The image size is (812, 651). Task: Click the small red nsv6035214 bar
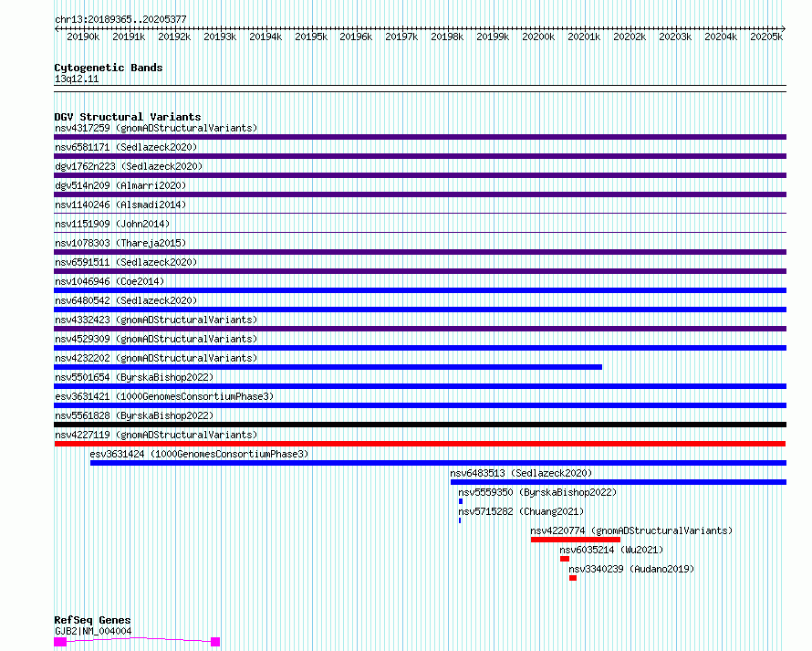pos(565,559)
